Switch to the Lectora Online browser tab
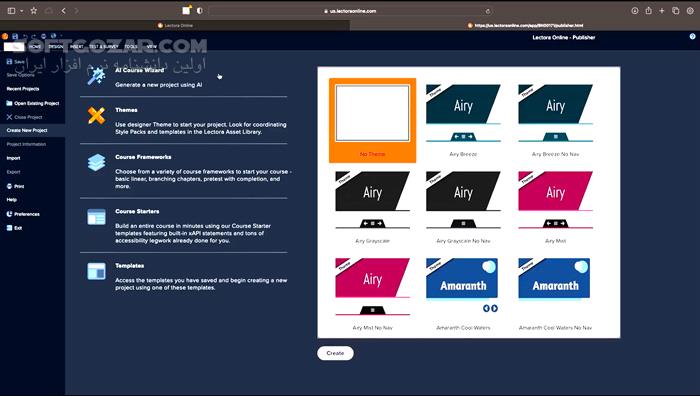700x396 pixels. (x=175, y=25)
